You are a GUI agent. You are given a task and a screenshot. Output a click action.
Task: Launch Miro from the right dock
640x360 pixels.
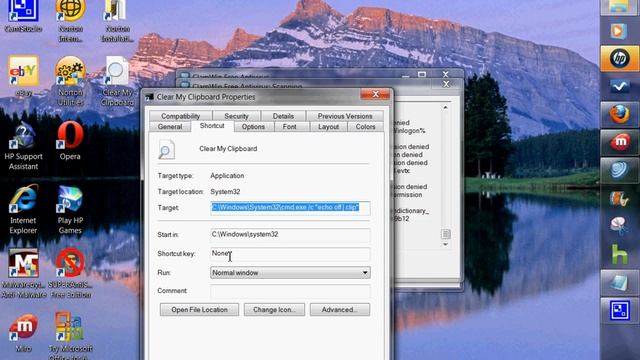tap(620, 142)
